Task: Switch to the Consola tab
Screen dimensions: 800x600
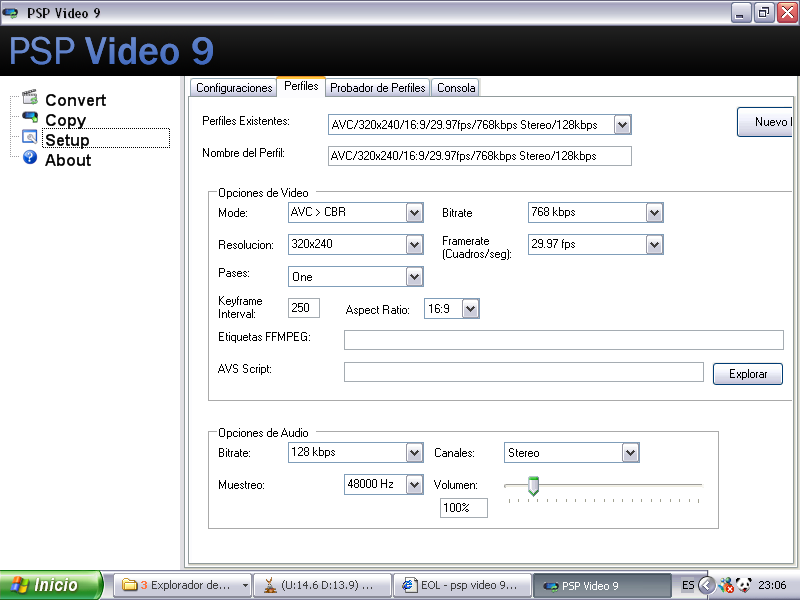Action: tap(456, 88)
